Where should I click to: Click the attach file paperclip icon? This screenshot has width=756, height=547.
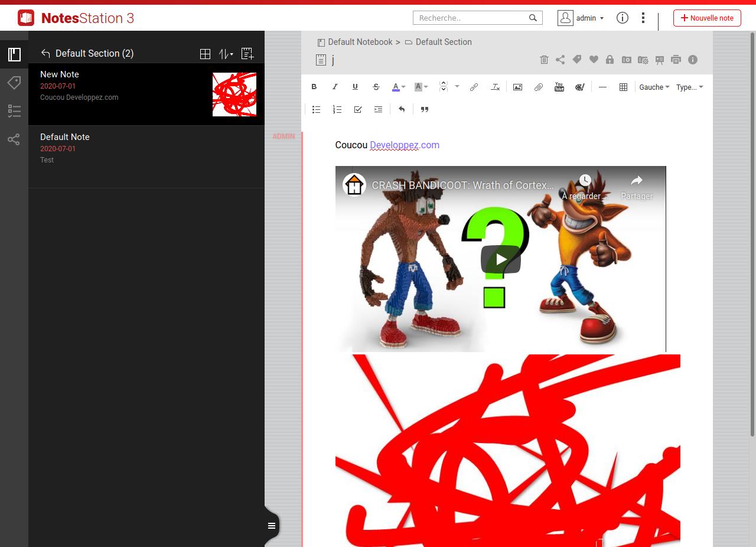coord(538,87)
